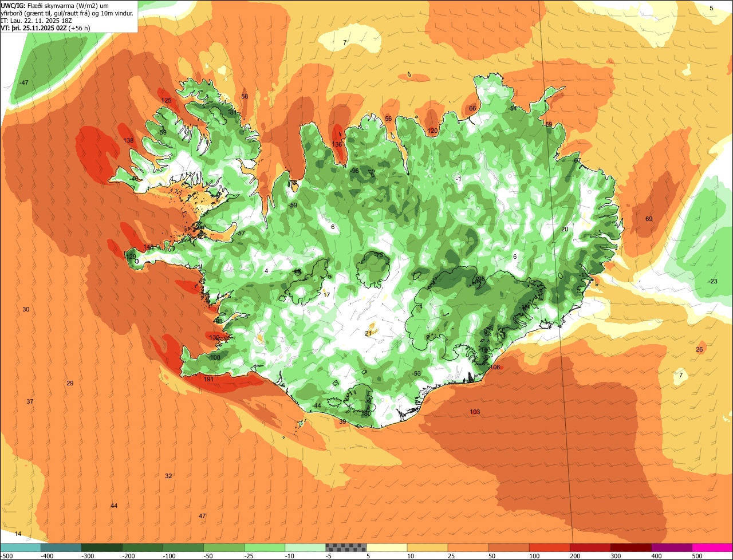Click the map value -53 in south Iceland
Viewport: 733px width, 560px height.
click(416, 374)
